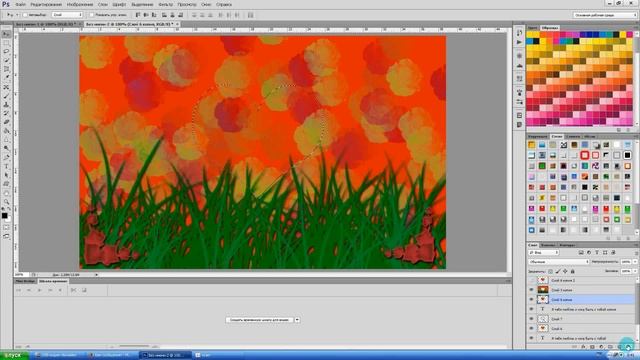Select the Healing Brush tool
Image resolution: width=640 pixels, height=360 pixels.
point(6,87)
